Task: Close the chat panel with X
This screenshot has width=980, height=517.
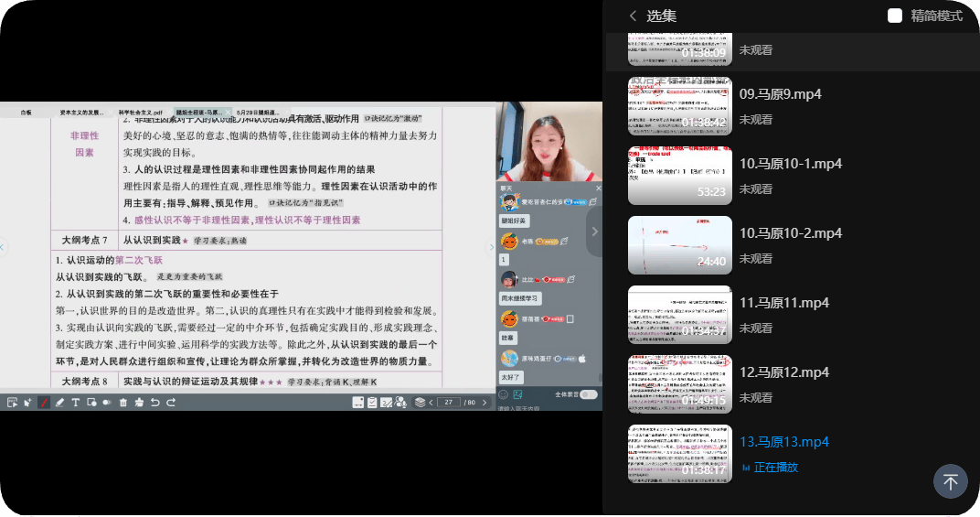Action: tap(598, 188)
